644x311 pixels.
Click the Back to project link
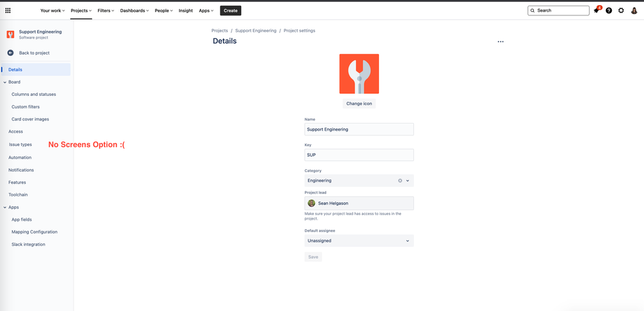coord(34,53)
